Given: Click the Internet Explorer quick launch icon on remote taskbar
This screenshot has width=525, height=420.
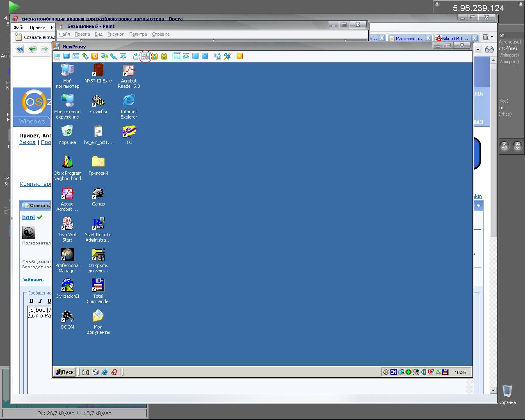Looking at the screenshot, I should click(105, 372).
